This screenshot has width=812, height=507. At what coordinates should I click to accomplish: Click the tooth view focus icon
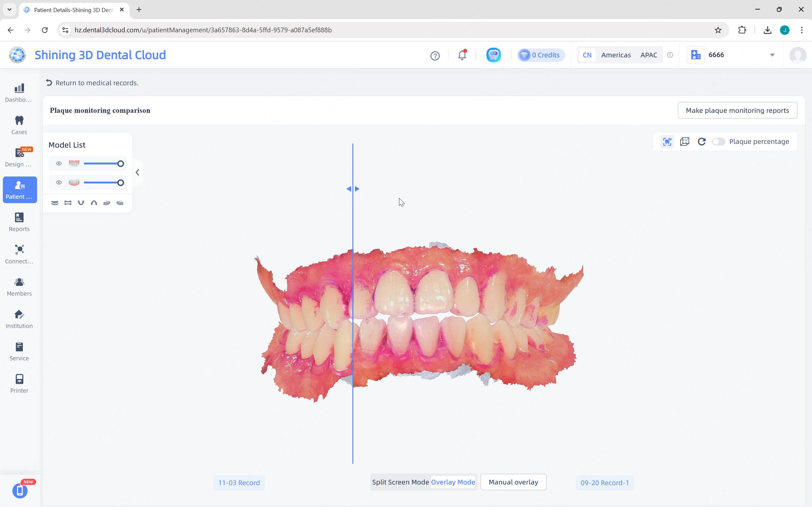tap(667, 142)
